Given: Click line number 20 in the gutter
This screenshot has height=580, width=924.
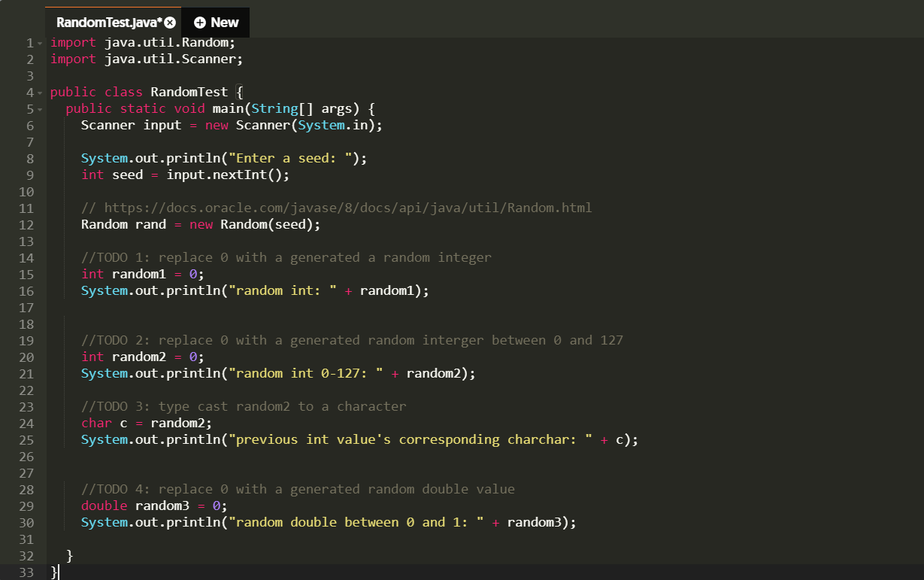Looking at the screenshot, I should [x=26, y=357].
